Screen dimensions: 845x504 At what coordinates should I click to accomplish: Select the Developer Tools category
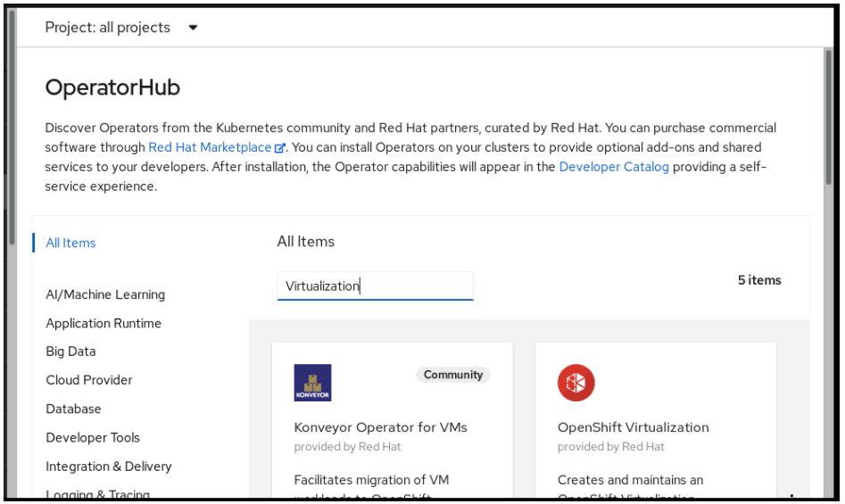click(93, 437)
